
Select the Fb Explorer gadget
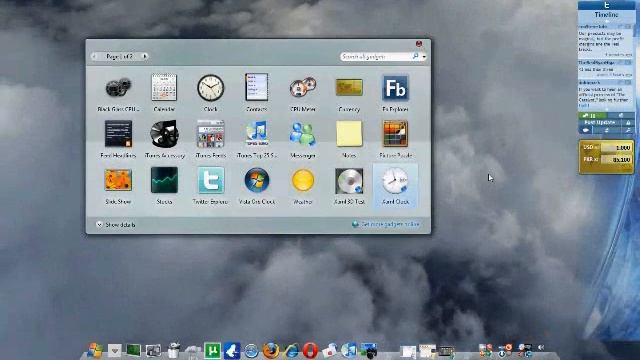395,93
